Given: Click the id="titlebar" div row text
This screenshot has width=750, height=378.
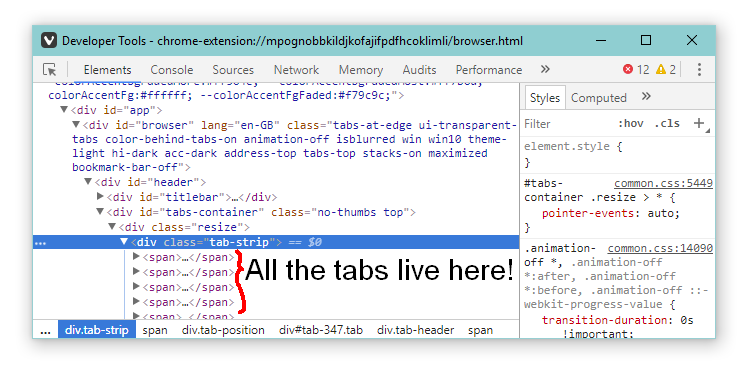Looking at the screenshot, I should (x=192, y=197).
